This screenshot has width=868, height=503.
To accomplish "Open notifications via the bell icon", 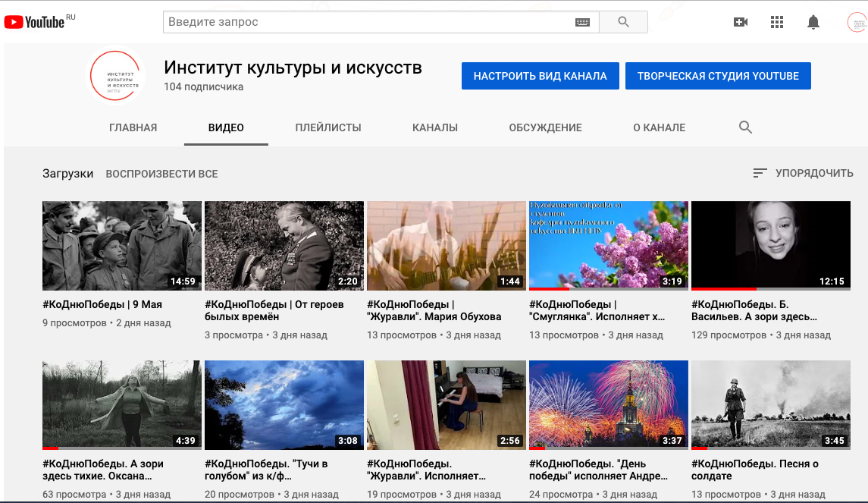I will [813, 22].
